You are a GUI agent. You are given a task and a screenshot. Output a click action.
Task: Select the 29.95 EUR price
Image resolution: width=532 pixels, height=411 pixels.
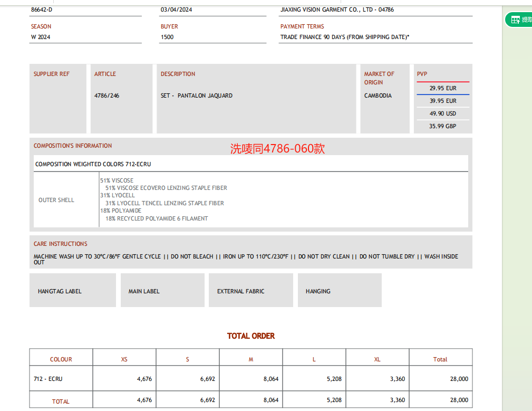[x=442, y=88]
